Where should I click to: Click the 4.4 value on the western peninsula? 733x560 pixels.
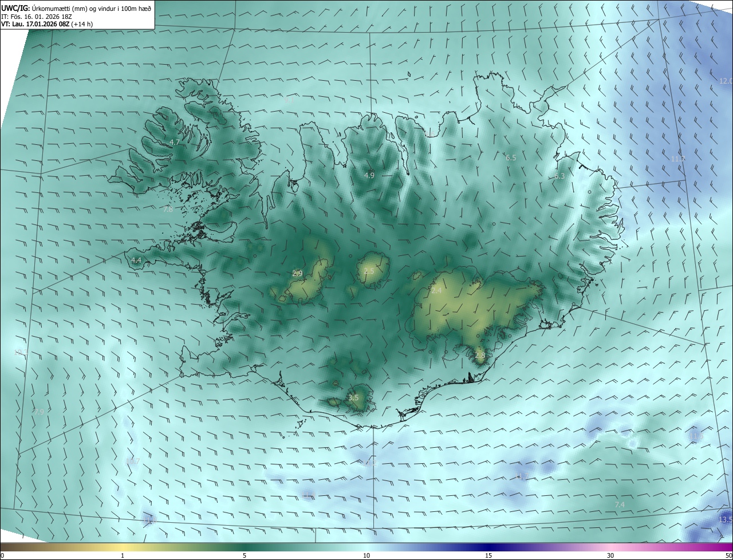(136, 260)
